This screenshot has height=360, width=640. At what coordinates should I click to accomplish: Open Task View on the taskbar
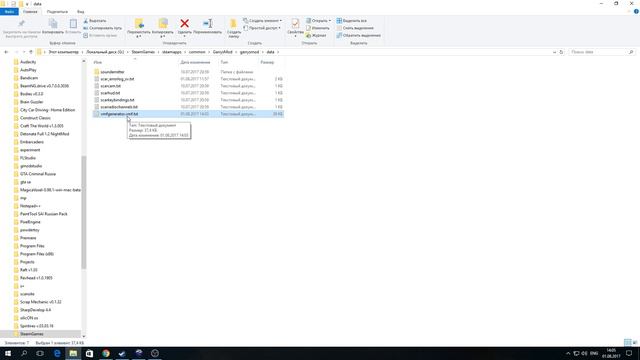(40, 353)
